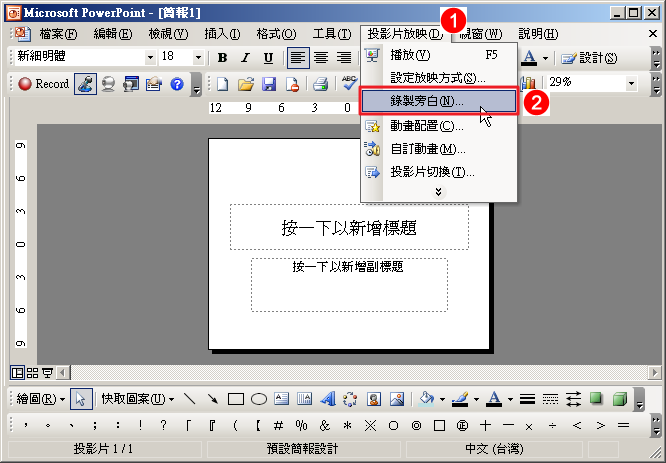Open the blue question mark help icon

pyautogui.click(x=177, y=84)
